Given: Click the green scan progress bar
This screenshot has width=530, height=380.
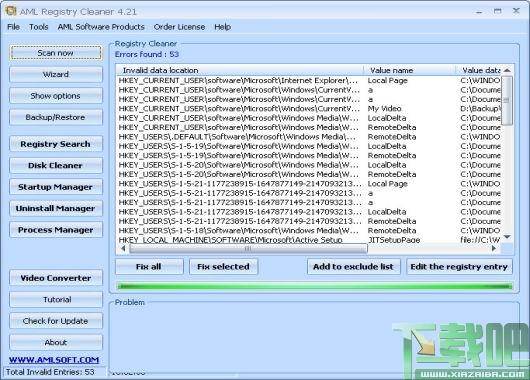Looking at the screenshot, I should 314,286.
